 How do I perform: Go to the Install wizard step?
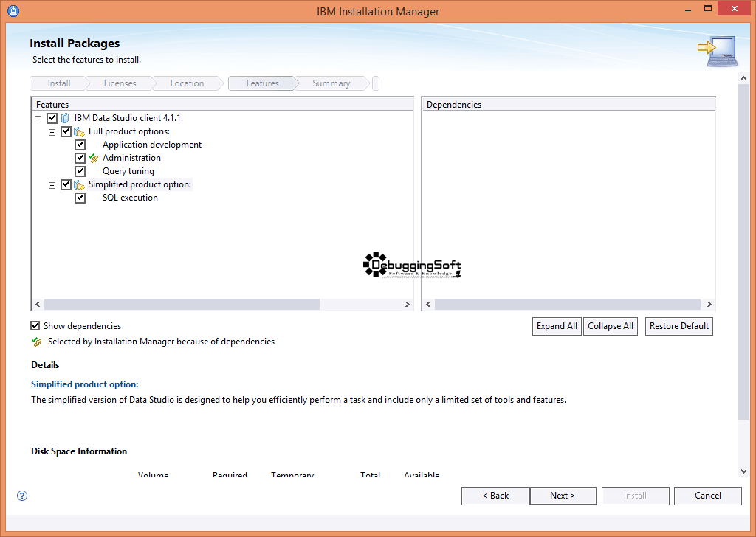[59, 83]
